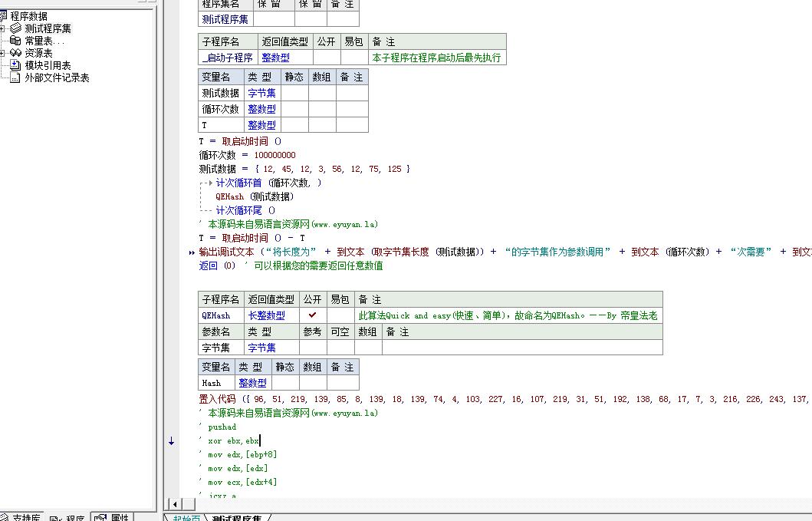Click the 测试程序集 assembly name cell
This screenshot has height=521, width=812.
pyautogui.click(x=225, y=19)
